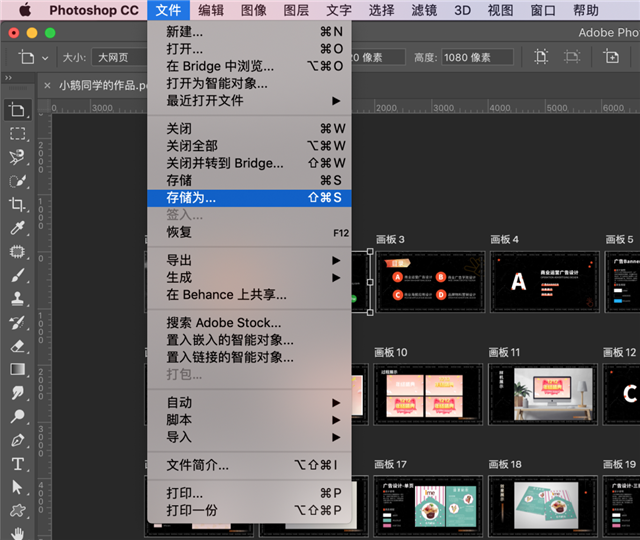Open the 图像 menu
This screenshot has width=640, height=540.
(x=253, y=10)
